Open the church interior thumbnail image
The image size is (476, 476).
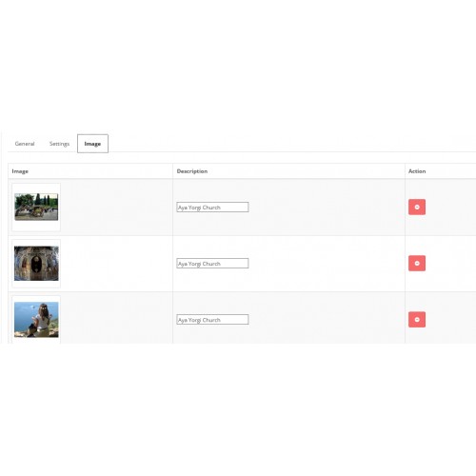tap(36, 263)
